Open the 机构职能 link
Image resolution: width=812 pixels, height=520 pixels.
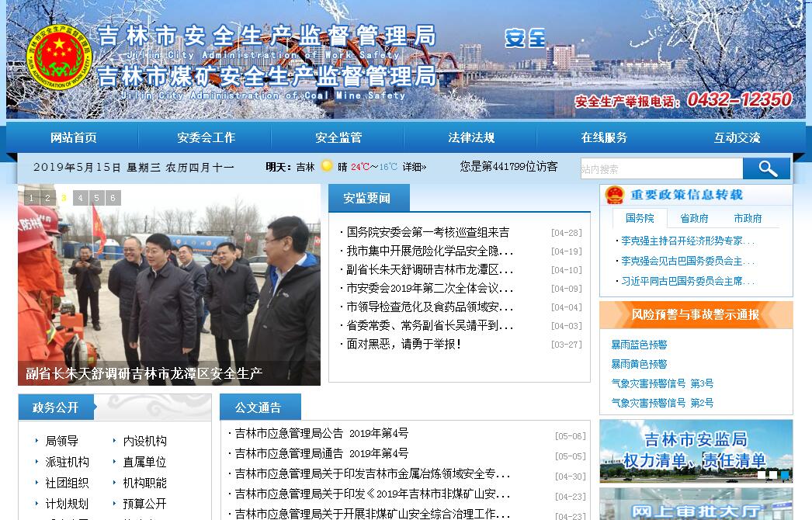[145, 484]
